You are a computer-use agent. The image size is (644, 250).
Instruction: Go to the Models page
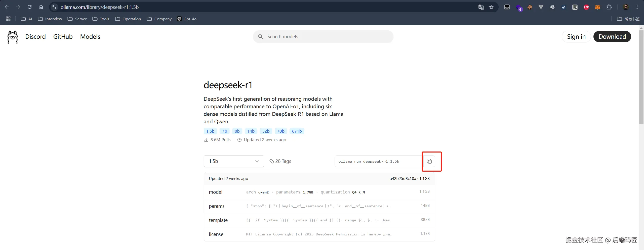(90, 37)
